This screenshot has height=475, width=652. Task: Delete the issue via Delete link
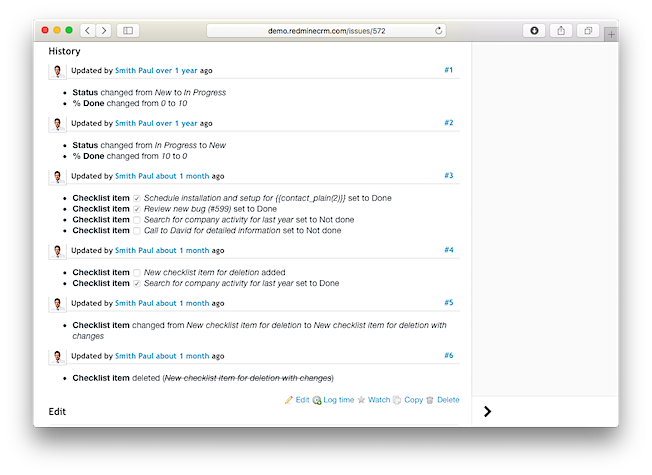(x=447, y=400)
